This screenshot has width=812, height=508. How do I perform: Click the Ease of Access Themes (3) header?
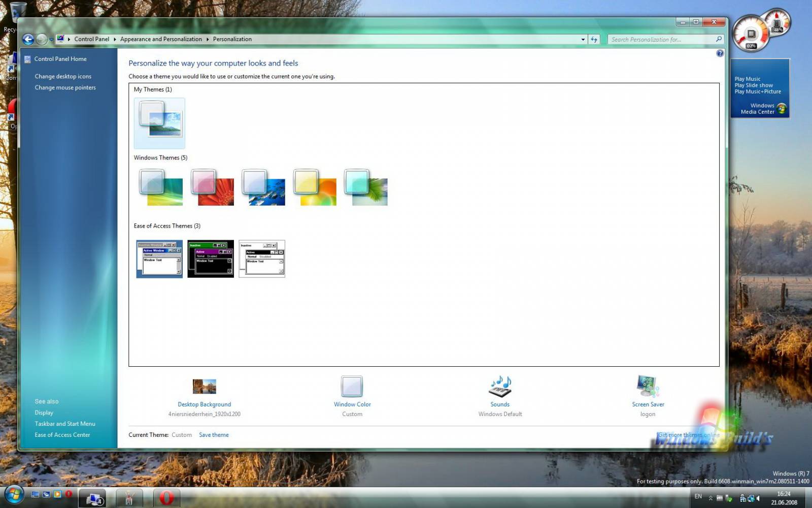(x=167, y=226)
